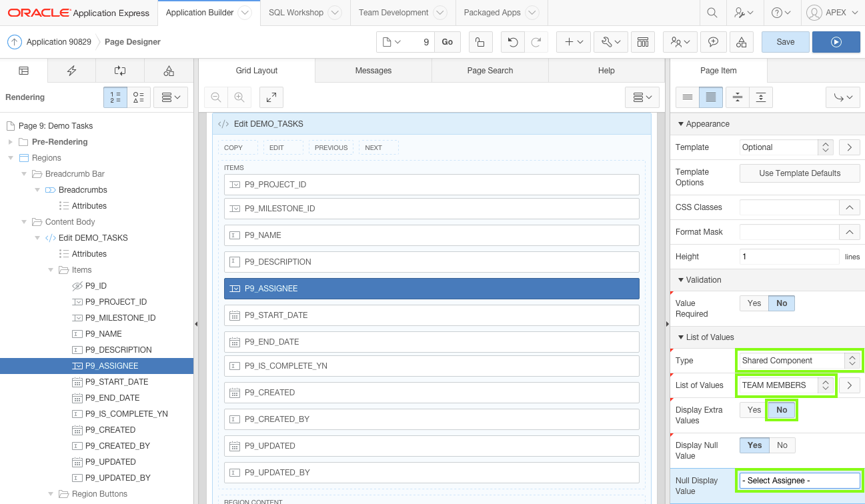Set Display Extra Values to No
Viewport: 865px width, 504px height.
(782, 410)
